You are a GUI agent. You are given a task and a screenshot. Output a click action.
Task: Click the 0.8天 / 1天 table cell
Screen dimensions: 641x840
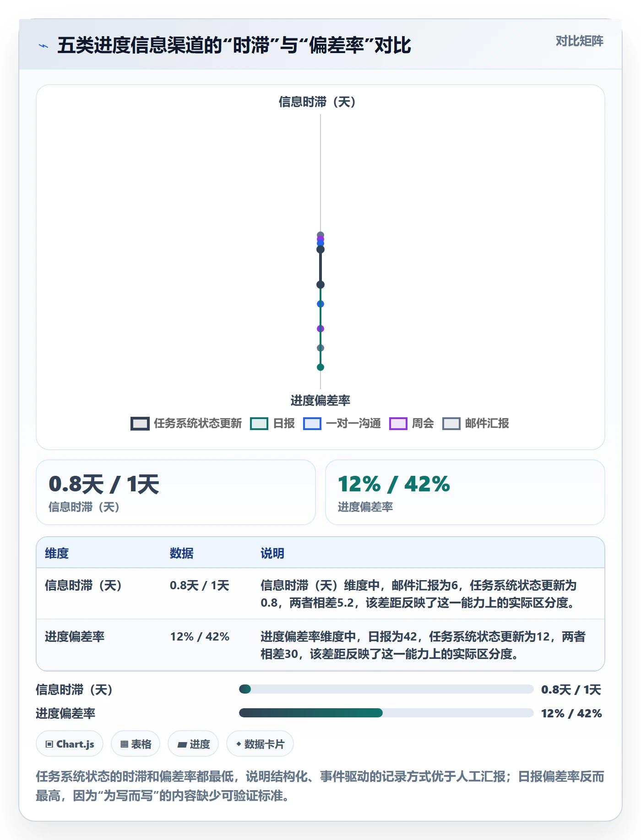200,585
